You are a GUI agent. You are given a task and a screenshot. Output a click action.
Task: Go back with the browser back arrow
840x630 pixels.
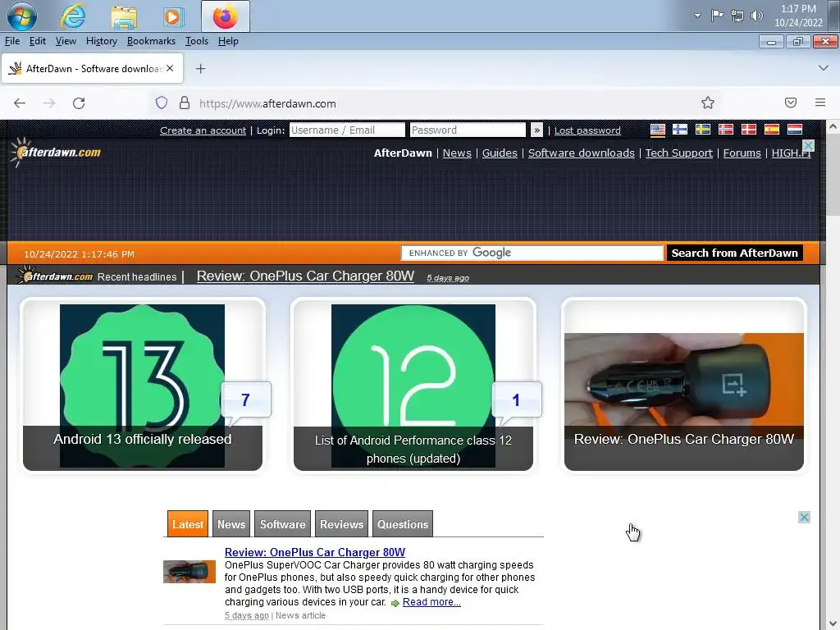click(20, 103)
